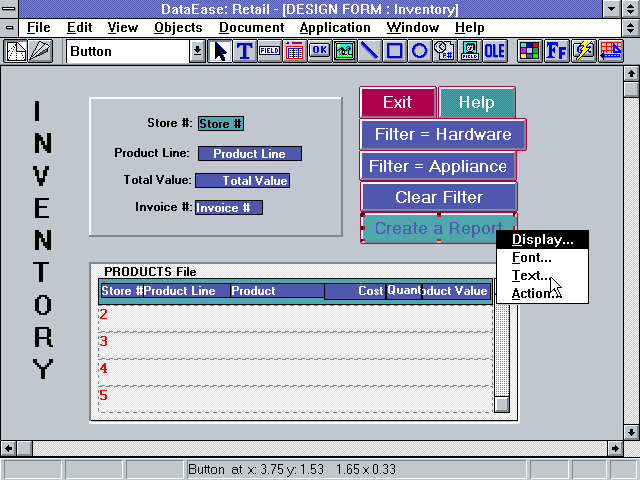Image resolution: width=640 pixels, height=480 pixels.
Task: Select the Line tool
Action: [x=369, y=51]
